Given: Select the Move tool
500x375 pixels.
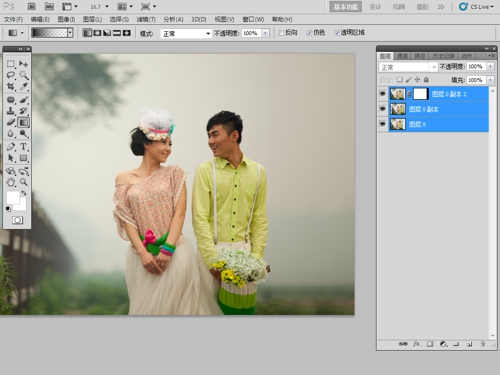Looking at the screenshot, I should [23, 64].
